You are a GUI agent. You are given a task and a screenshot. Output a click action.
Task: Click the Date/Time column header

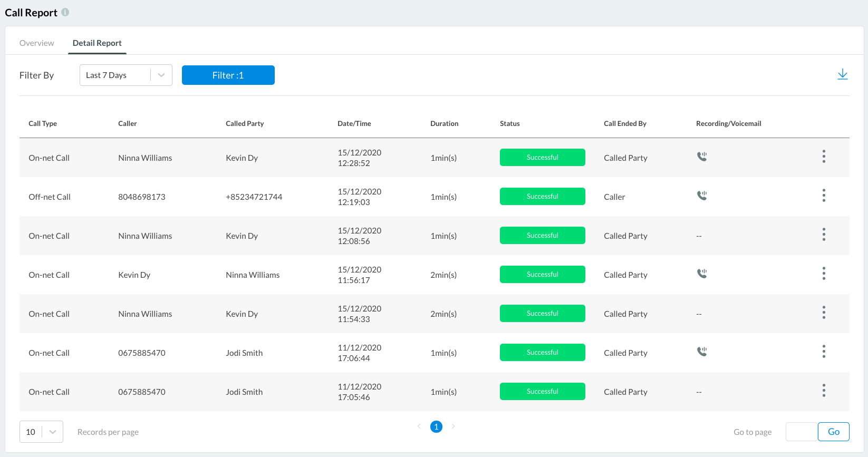pos(354,123)
